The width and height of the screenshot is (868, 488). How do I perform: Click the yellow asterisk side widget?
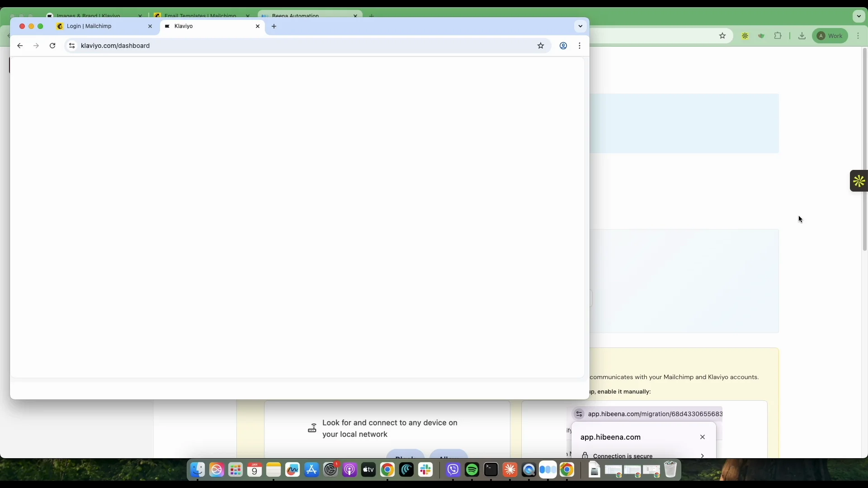pos(859,181)
